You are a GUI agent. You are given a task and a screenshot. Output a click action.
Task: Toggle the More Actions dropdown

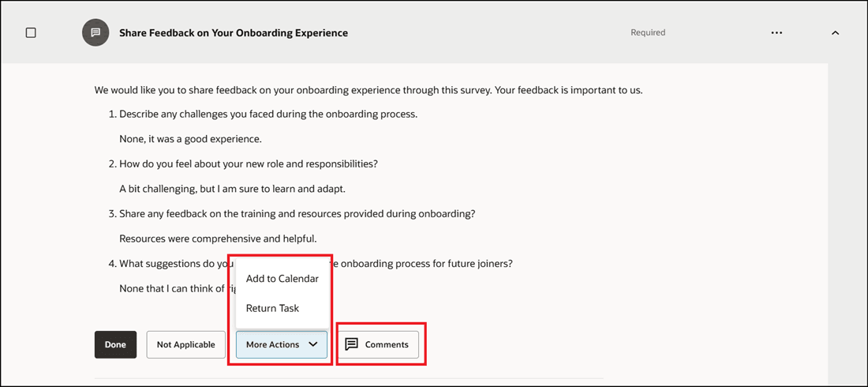pyautogui.click(x=281, y=344)
